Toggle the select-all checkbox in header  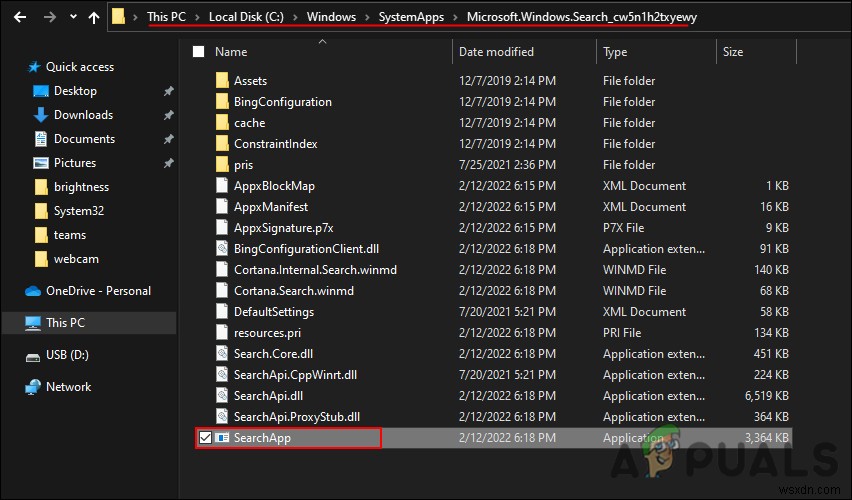coord(199,52)
